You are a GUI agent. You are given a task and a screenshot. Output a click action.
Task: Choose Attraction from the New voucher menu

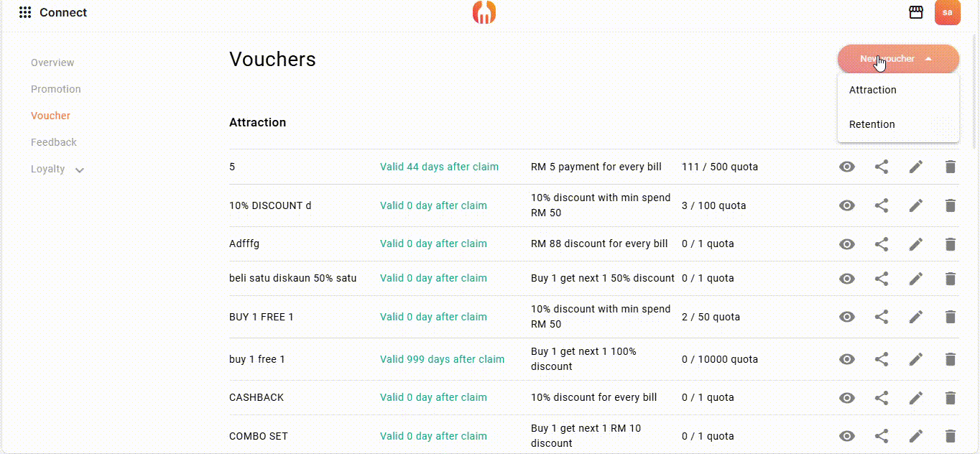[873, 90]
